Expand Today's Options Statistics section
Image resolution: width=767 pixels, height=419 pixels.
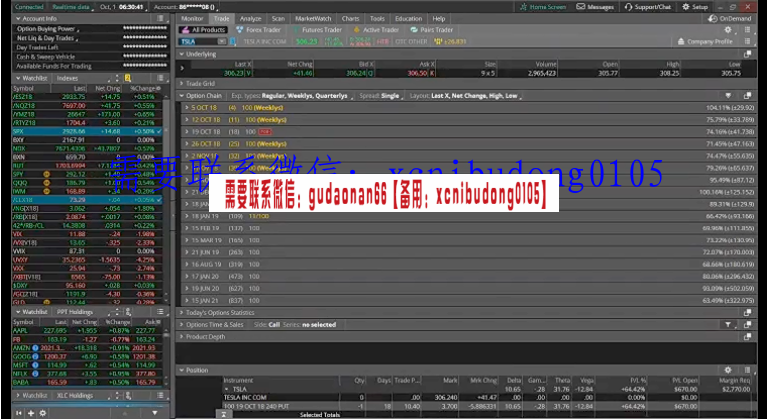pos(181,312)
